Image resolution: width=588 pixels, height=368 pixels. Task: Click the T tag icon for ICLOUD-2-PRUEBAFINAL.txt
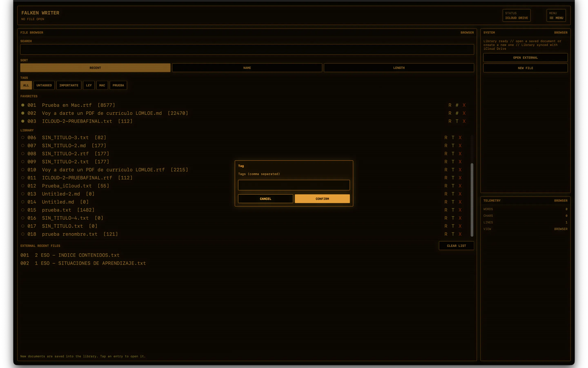point(457,121)
